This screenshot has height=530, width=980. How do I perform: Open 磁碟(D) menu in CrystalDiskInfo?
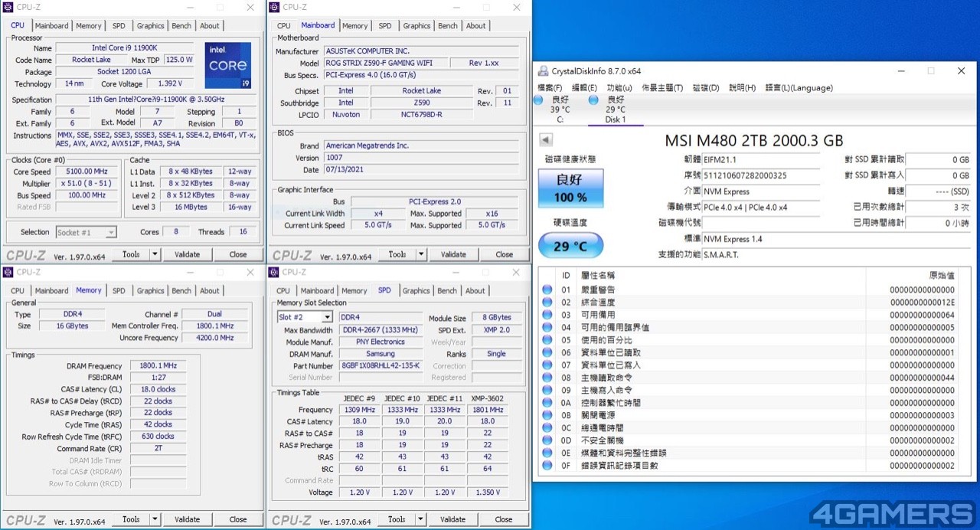(x=706, y=88)
